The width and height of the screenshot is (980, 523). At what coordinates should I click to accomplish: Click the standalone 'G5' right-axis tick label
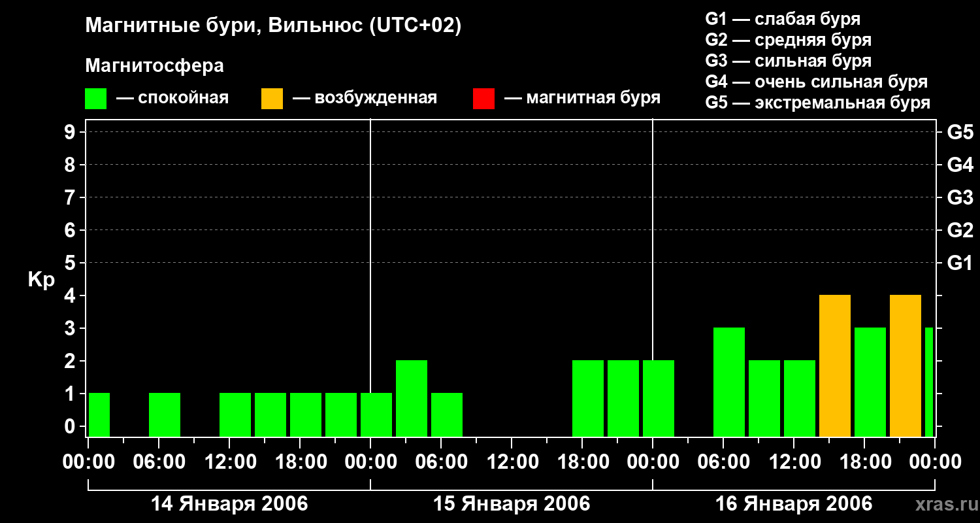pyautogui.click(x=960, y=132)
